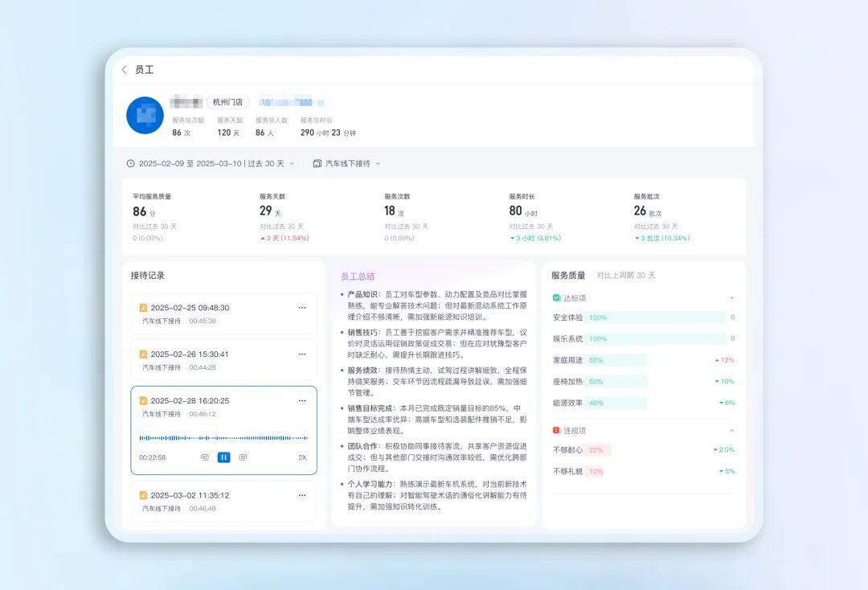Change the 2X playback speed
This screenshot has width=868, height=590.
pos(302,457)
